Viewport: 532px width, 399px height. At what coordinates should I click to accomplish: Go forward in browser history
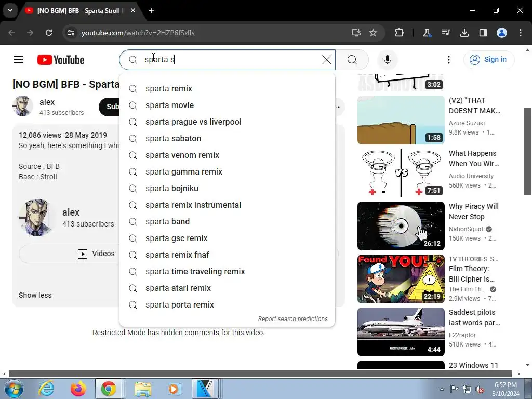[x=30, y=33]
